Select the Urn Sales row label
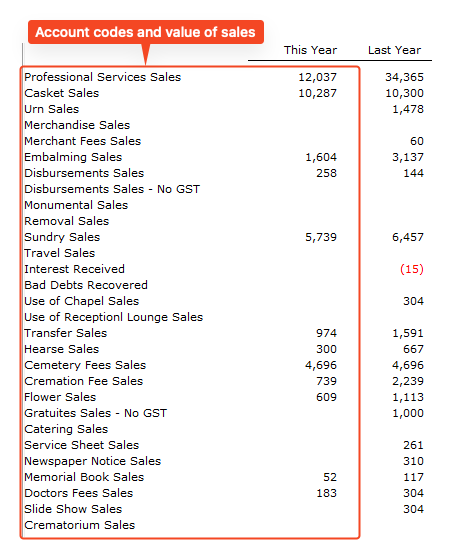Image resolution: width=452 pixels, height=559 pixels. (x=52, y=109)
